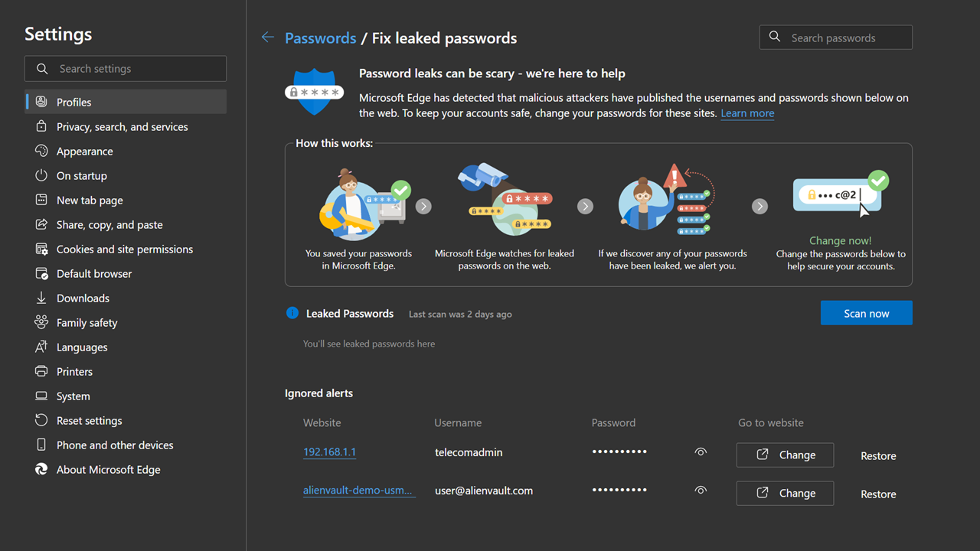Restore the ignored 192.168.1.1 alert
The image size is (980, 551).
click(878, 456)
